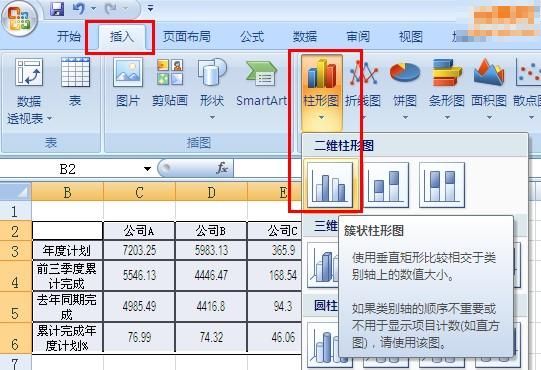Viewport: 541px width, 370px height.
Task: Select cell with value 94.3
Action: 275,306
